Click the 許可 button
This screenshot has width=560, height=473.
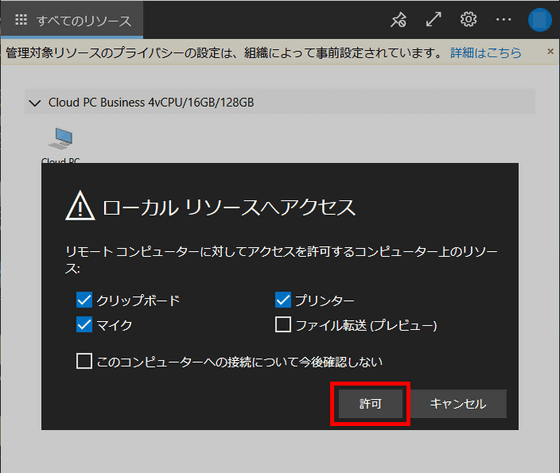coord(370,404)
